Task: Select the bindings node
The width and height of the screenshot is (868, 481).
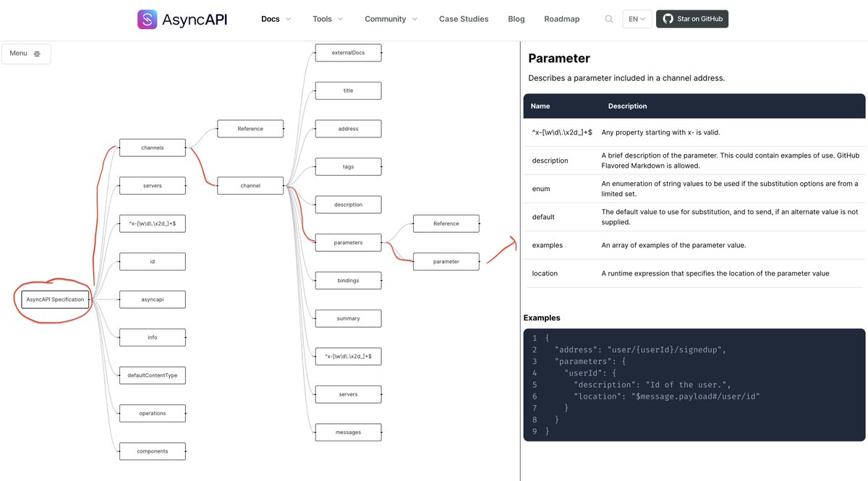Action: pyautogui.click(x=348, y=281)
